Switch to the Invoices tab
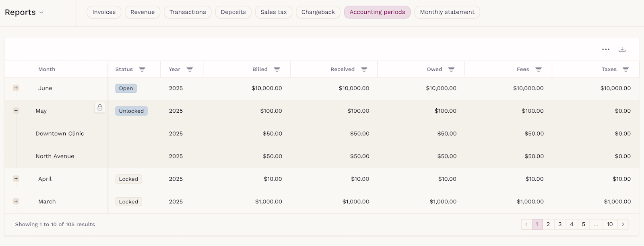The width and height of the screenshot is (644, 246). (104, 12)
